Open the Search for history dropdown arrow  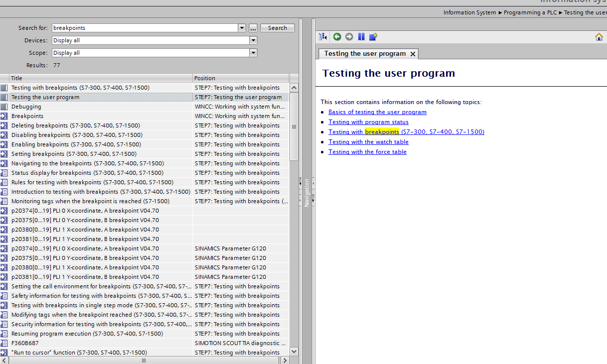coord(242,28)
